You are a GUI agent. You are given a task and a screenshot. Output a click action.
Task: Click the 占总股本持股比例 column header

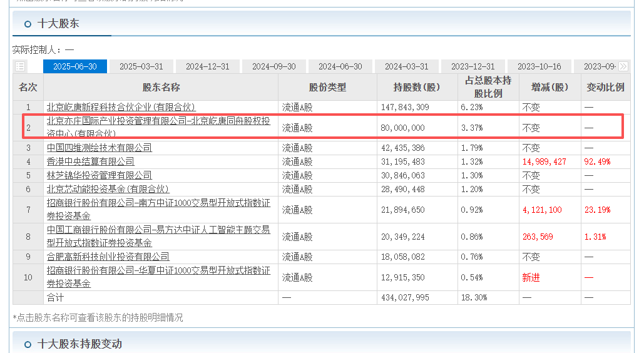(x=488, y=87)
